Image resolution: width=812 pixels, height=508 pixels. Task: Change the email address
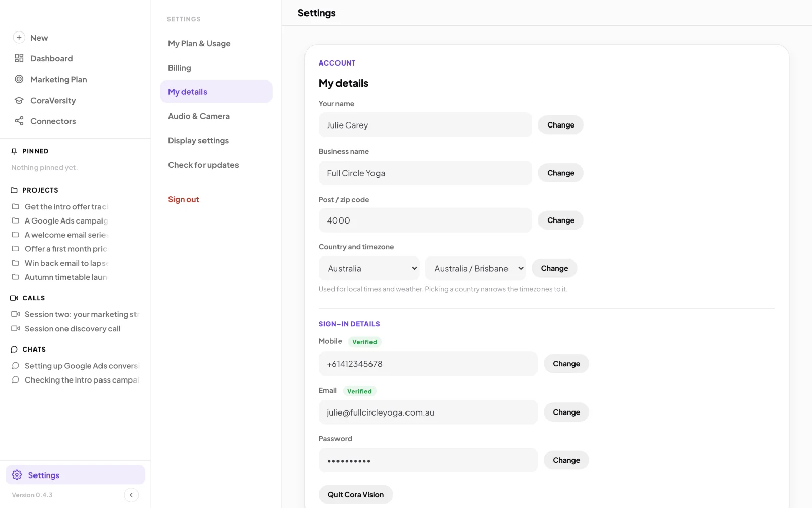coord(566,412)
